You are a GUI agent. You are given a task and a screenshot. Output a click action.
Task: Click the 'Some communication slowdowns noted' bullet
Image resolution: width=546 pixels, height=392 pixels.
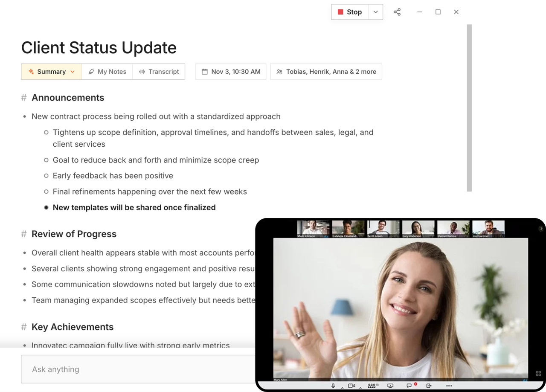point(143,285)
